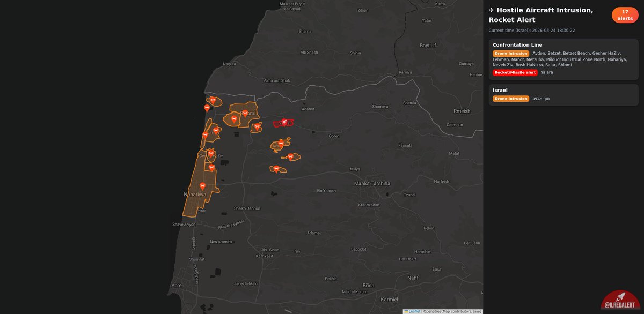Click the red rocket marker at Ya'ara

click(x=284, y=123)
